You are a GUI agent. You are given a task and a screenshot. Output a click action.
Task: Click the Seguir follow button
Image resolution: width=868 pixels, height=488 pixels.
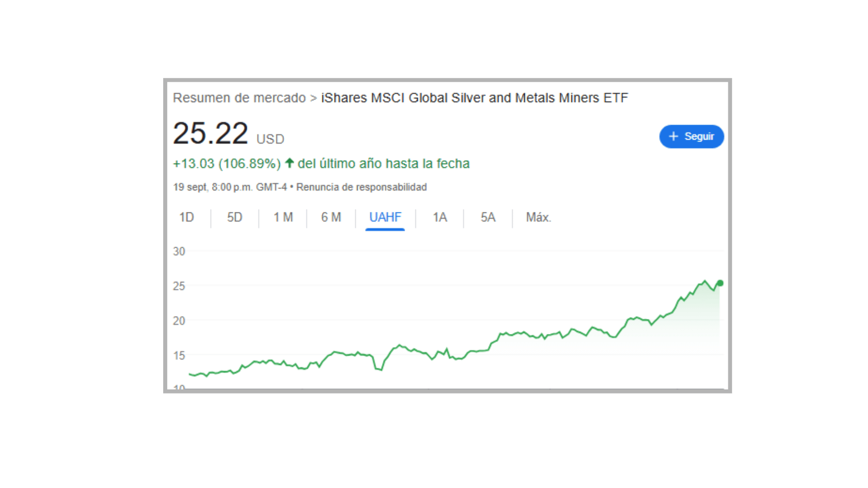coord(691,136)
